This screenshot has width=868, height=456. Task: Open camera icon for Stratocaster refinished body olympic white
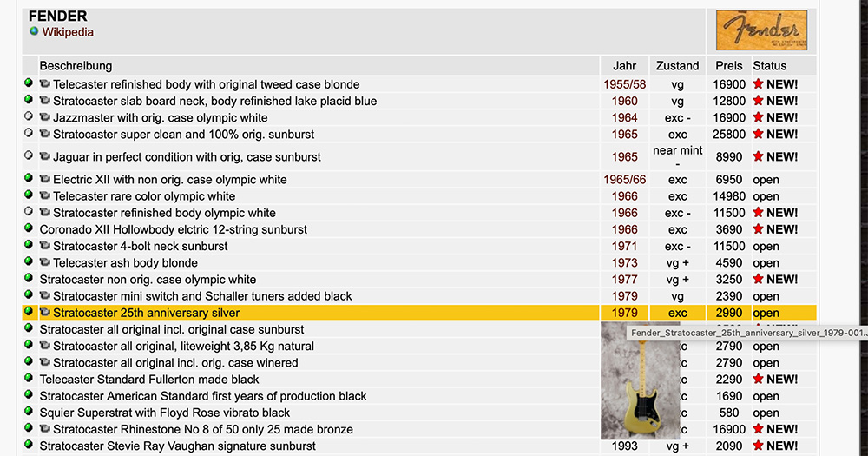45,213
